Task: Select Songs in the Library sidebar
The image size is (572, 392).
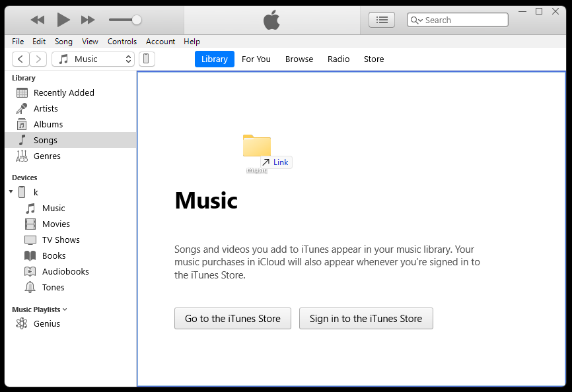Action: tap(71, 140)
